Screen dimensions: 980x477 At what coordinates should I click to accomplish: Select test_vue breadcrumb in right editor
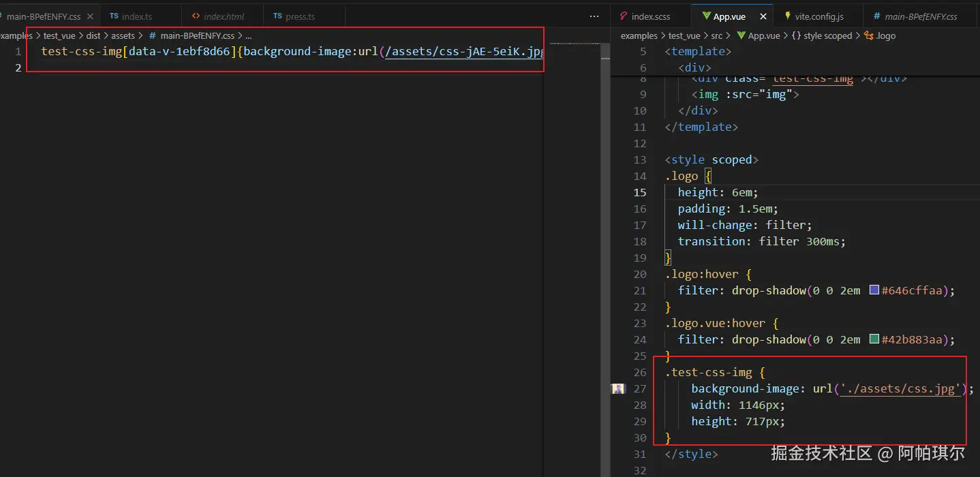[x=684, y=35]
